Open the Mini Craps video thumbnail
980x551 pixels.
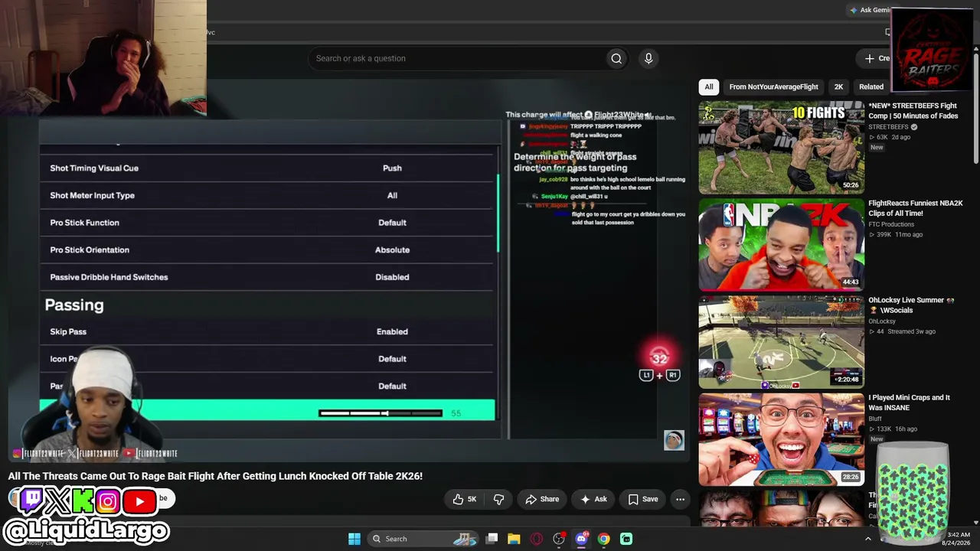(x=781, y=439)
